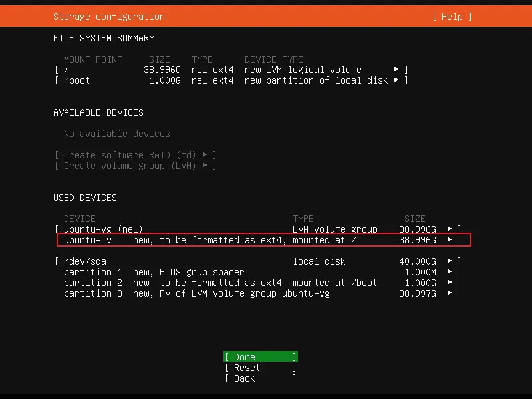Screen dimensions: 532x399
Task: Click the Reset button
Action: coord(261,368)
